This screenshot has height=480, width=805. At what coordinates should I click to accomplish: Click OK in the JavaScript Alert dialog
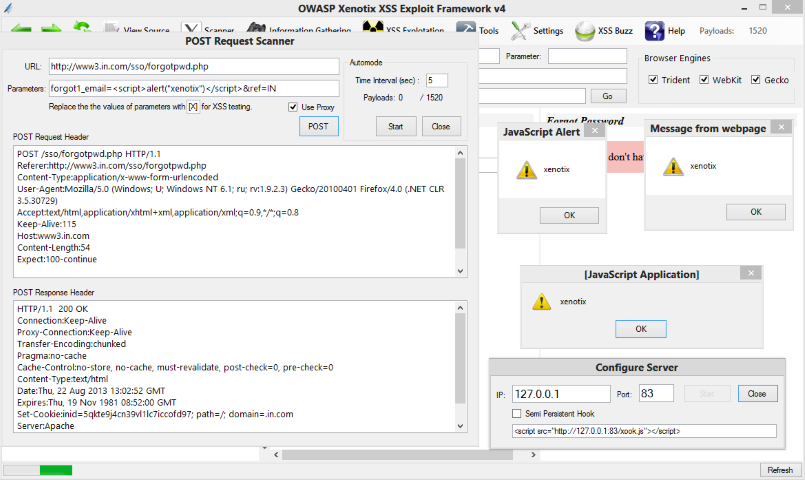pyautogui.click(x=569, y=215)
